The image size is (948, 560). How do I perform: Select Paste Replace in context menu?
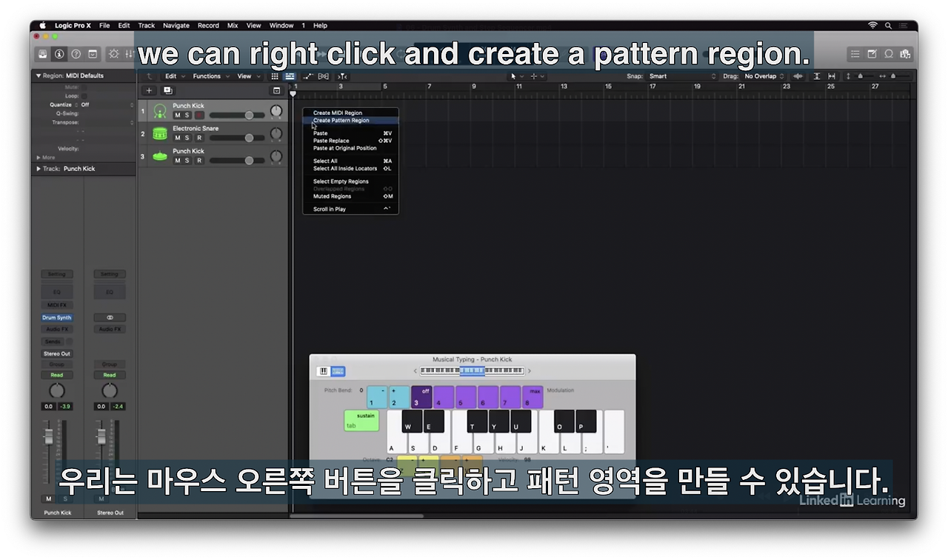pos(350,141)
